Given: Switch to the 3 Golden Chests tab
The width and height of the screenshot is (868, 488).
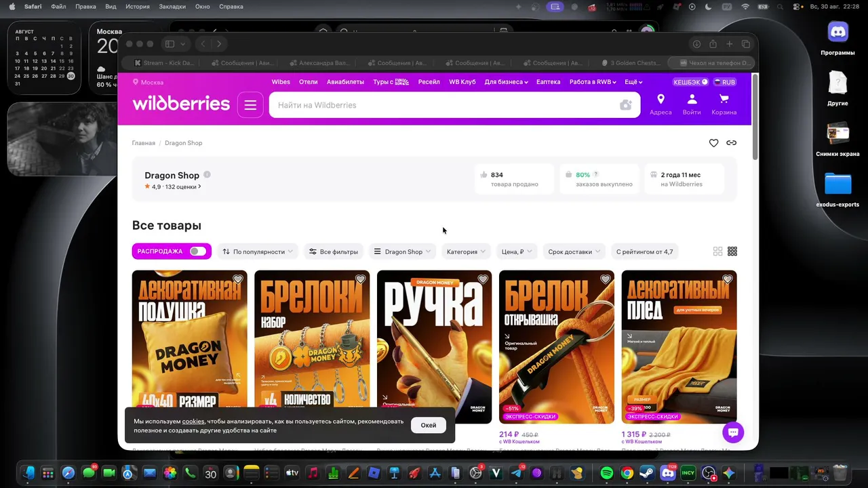Looking at the screenshot, I should [630, 63].
